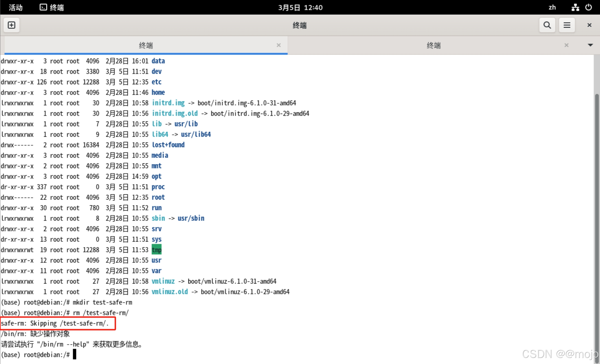This screenshot has width=600, height=364.
Task: Open the tab list dropdown arrow
Action: pyautogui.click(x=590, y=45)
